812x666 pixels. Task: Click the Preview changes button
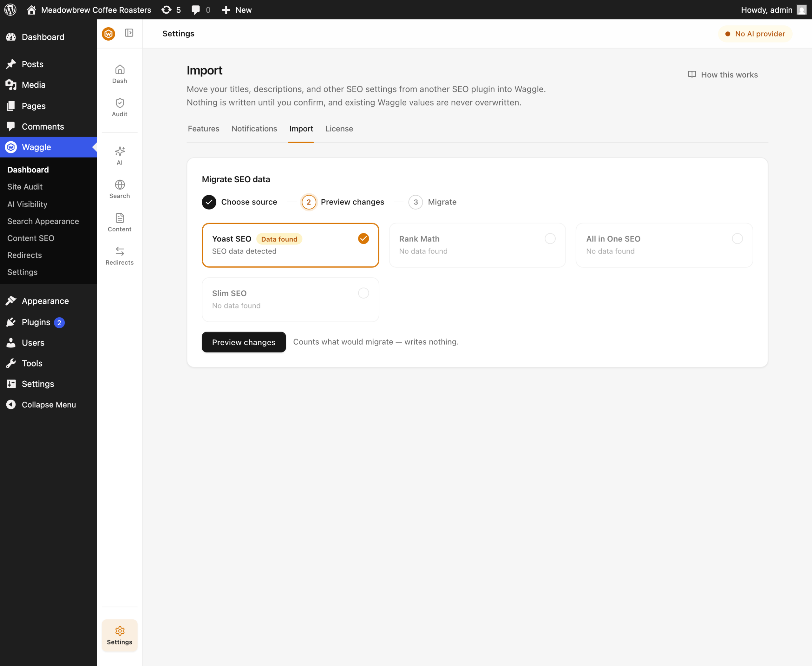[244, 342]
